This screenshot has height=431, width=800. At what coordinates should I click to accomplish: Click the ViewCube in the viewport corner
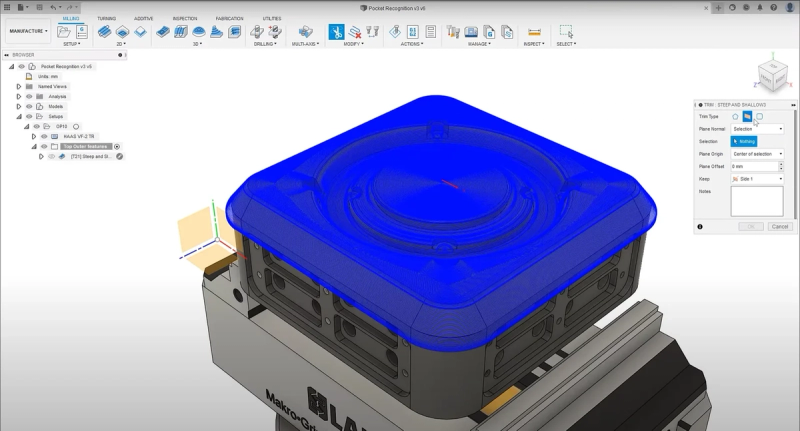pyautogui.click(x=773, y=75)
